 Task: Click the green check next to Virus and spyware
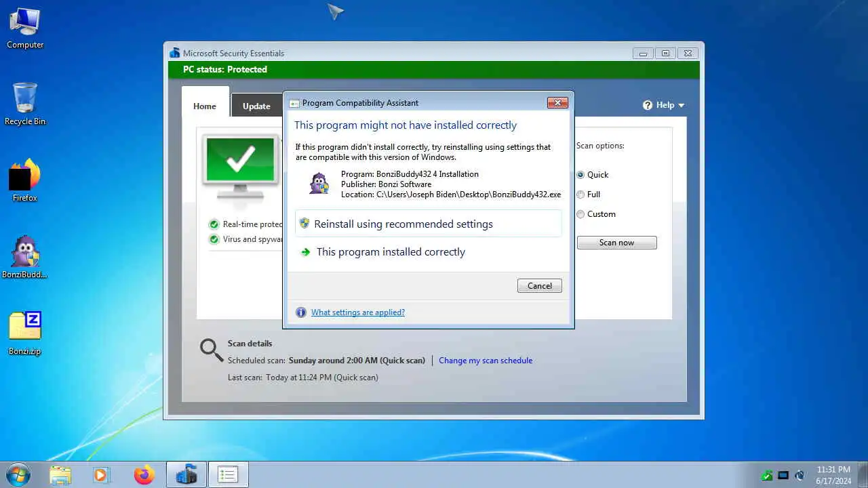tap(214, 239)
